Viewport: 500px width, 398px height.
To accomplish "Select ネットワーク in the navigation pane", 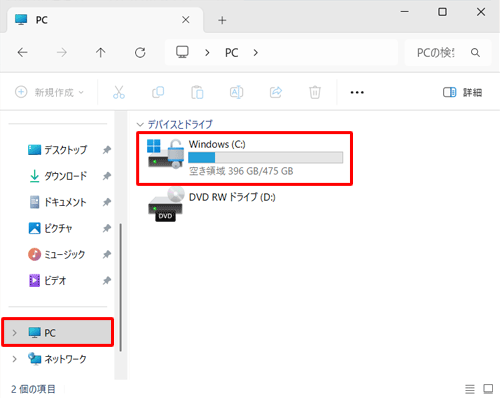I will (x=57, y=359).
